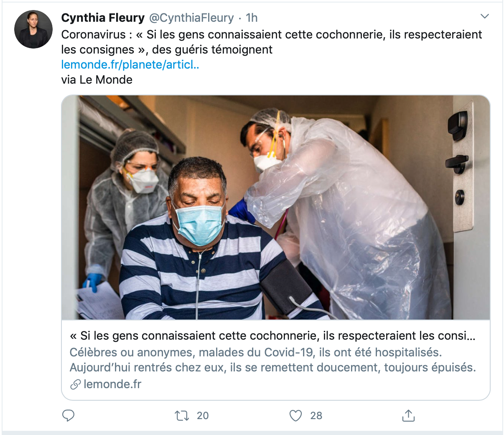
Task: Click the share upload icon
Action: (408, 415)
